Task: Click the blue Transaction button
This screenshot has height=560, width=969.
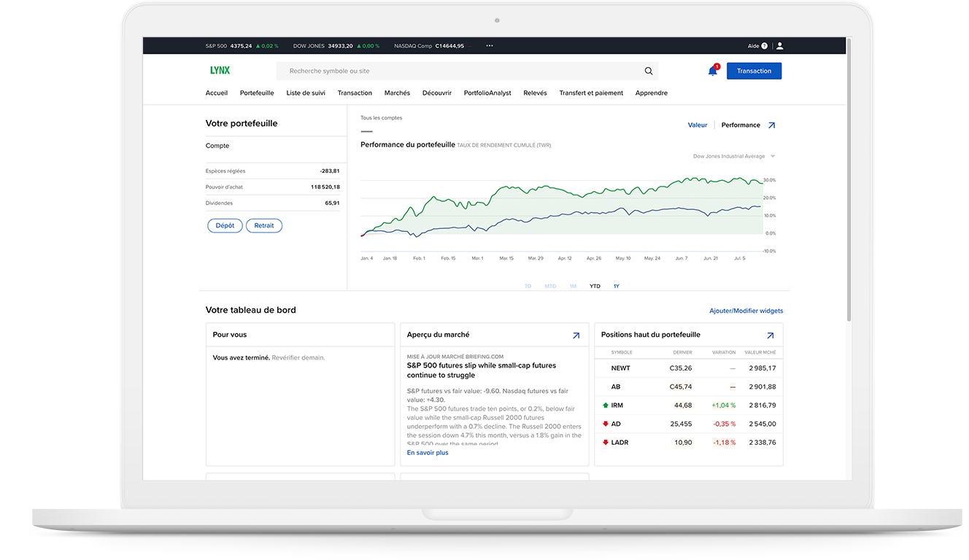Action: [754, 71]
